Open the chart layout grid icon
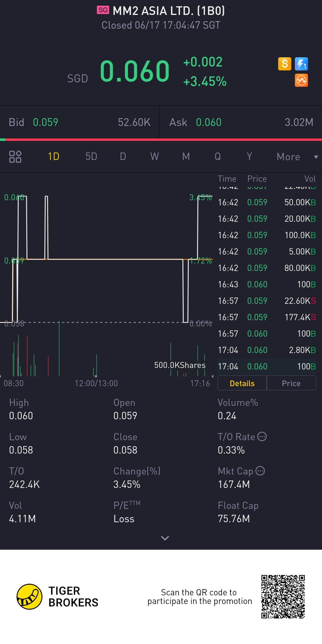 coord(15,157)
